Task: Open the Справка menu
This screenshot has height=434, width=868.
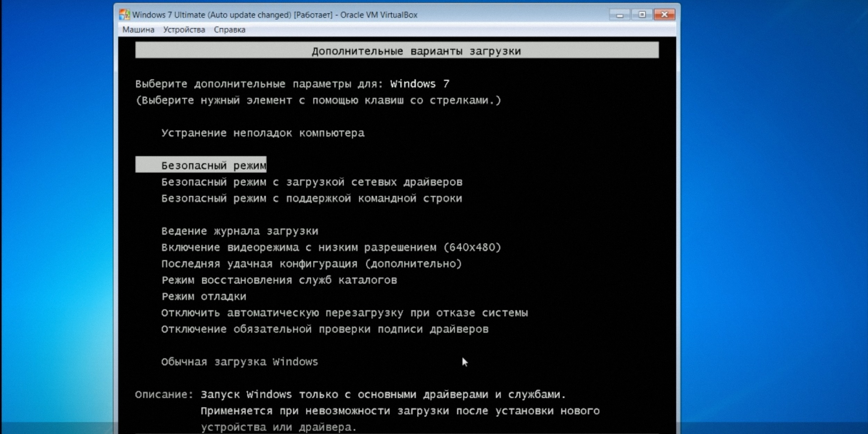Action: coord(229,30)
